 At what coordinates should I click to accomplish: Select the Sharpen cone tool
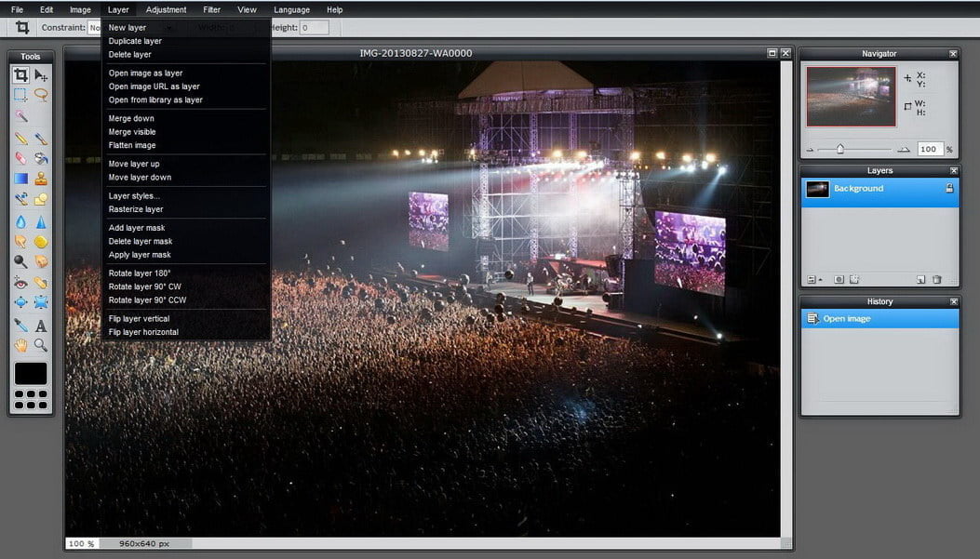[41, 221]
